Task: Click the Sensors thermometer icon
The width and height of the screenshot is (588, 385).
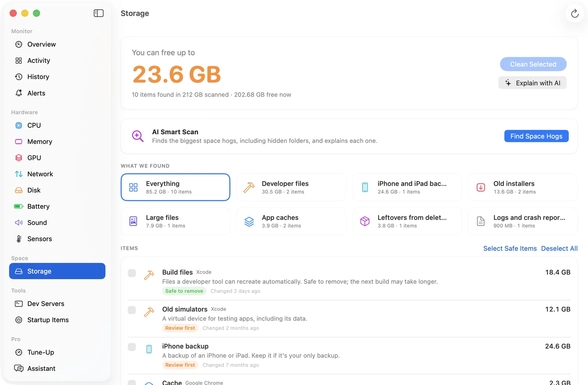Action: [19, 239]
